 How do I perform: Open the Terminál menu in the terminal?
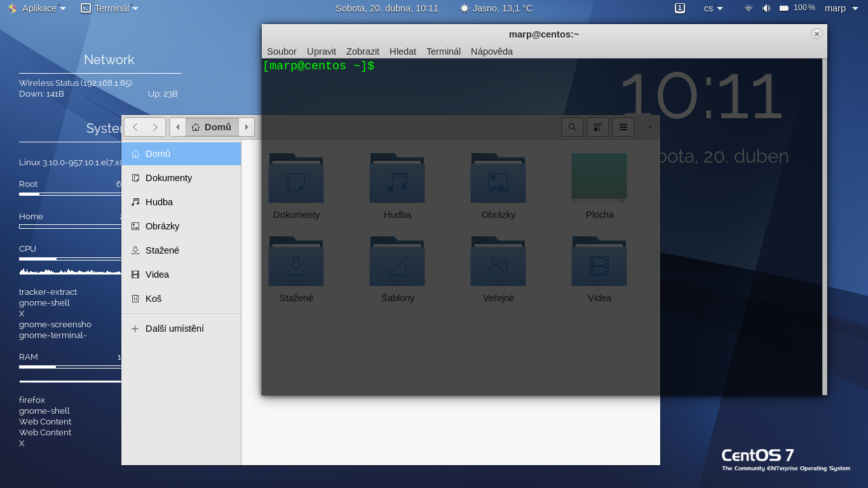[443, 51]
